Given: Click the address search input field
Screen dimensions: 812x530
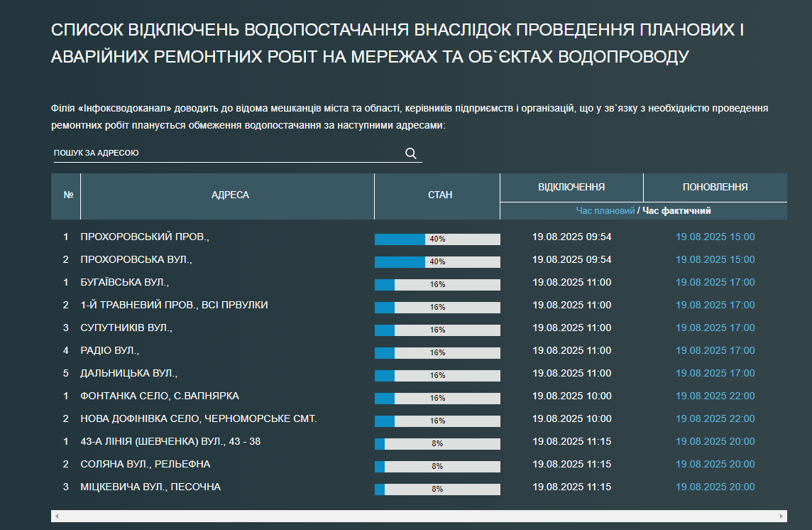Looking at the screenshot, I should [x=227, y=153].
